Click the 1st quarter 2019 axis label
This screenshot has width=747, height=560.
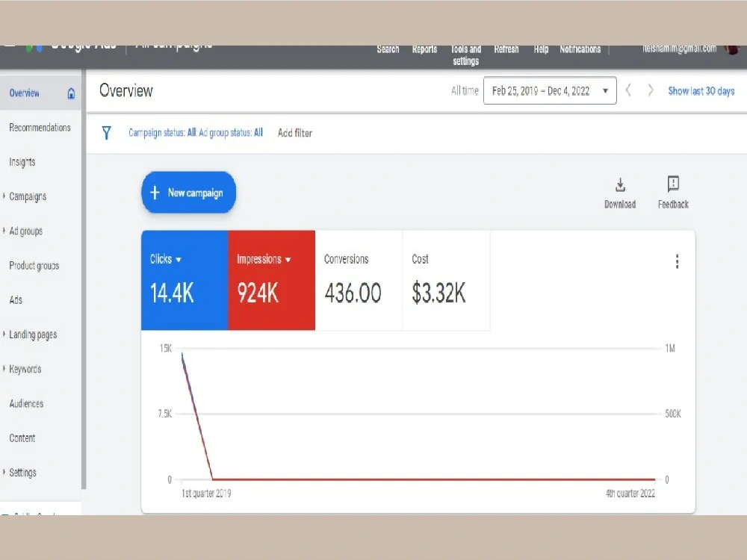[x=206, y=494]
